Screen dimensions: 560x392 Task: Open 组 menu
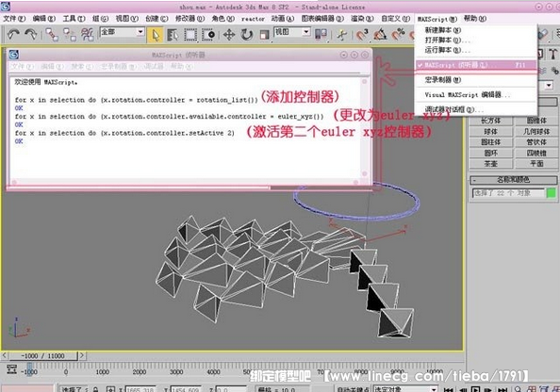[100, 19]
